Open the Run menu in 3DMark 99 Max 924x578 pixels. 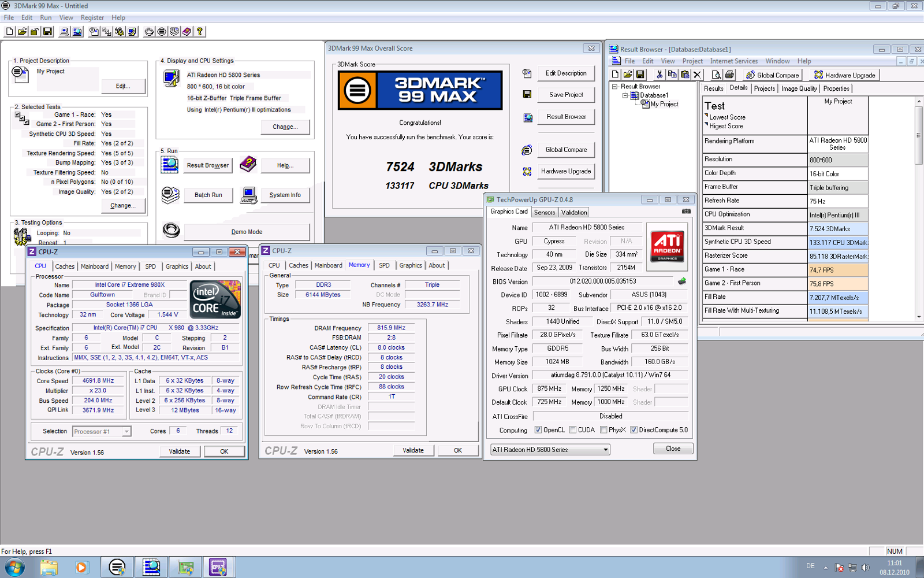pyautogui.click(x=46, y=18)
